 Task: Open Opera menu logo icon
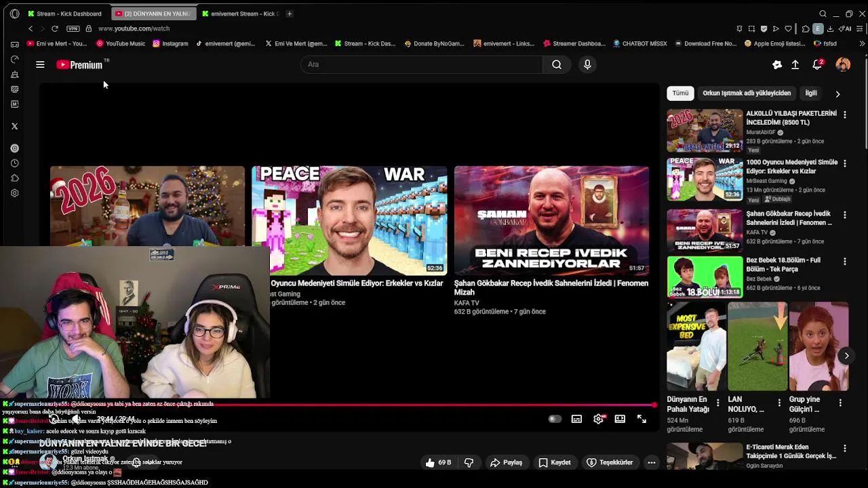pyautogui.click(x=14, y=14)
